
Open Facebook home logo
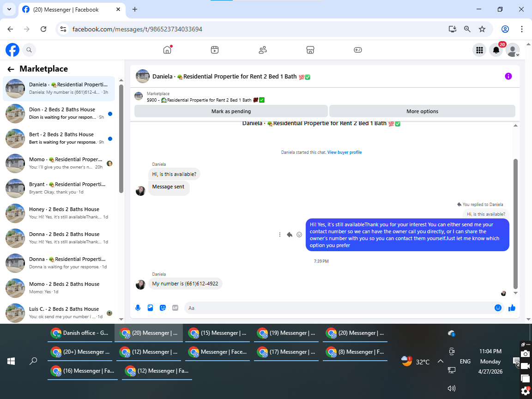click(12, 50)
